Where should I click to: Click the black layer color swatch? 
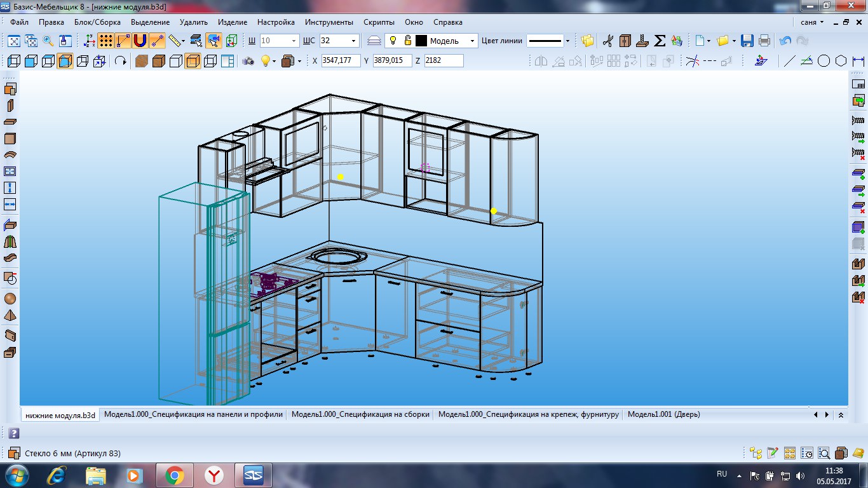[x=421, y=41]
